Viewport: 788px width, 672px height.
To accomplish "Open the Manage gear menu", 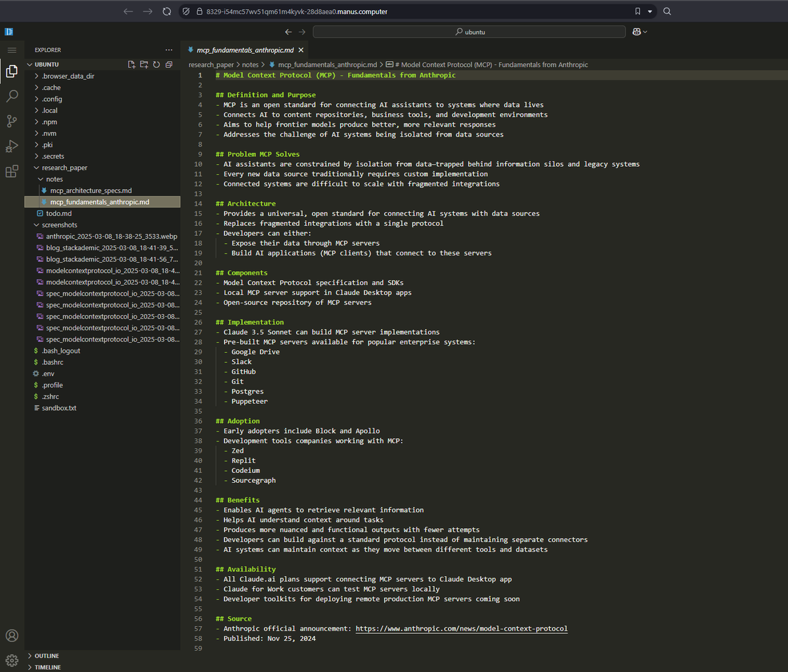I will point(12,660).
